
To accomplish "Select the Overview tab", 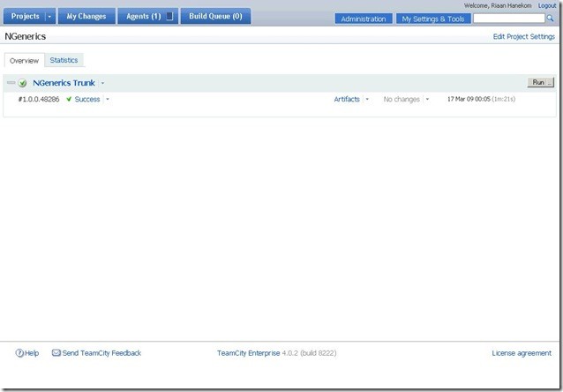I will point(24,60).
